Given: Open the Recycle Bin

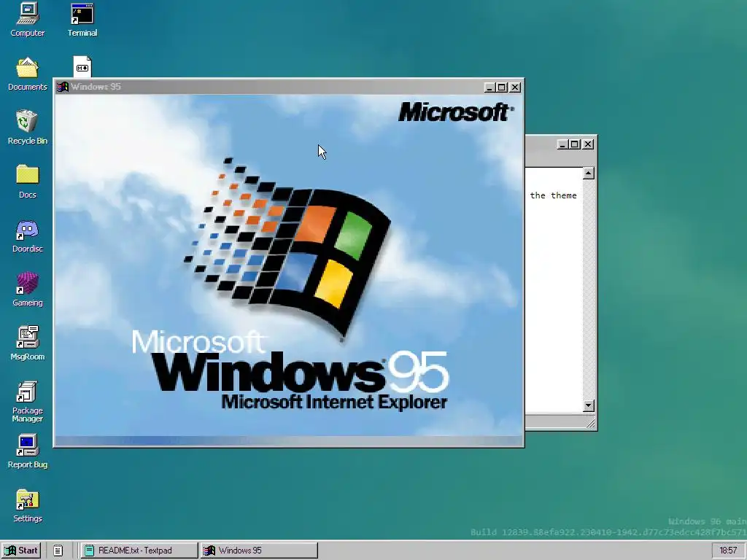Looking at the screenshot, I should coord(27,128).
